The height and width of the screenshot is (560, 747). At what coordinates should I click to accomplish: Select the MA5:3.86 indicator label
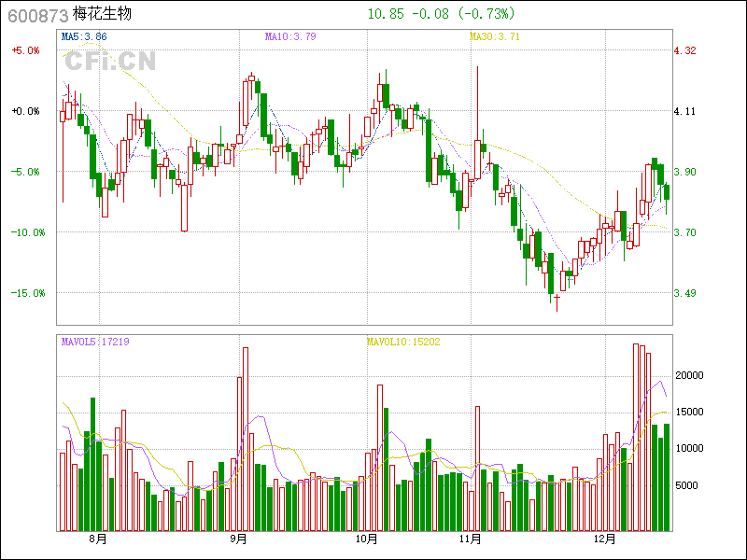(x=84, y=36)
